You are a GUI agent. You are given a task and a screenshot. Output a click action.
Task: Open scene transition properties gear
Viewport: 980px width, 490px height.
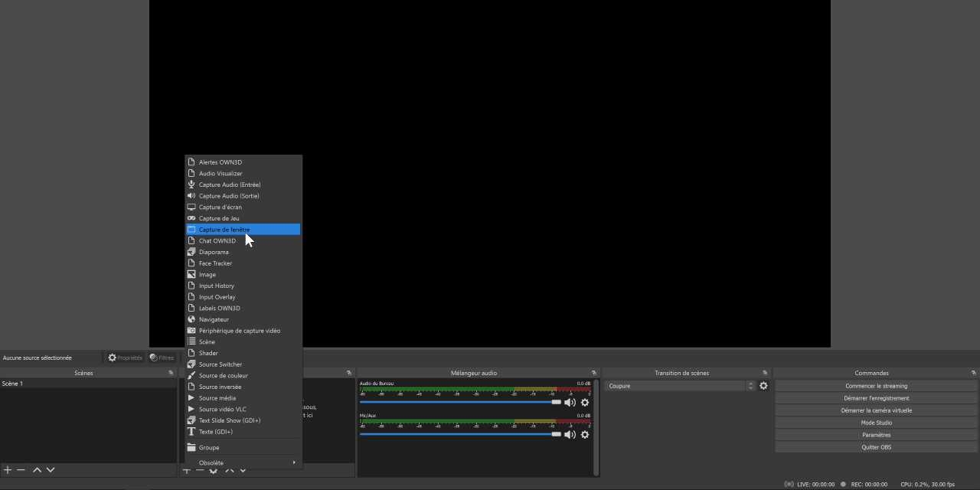(x=763, y=386)
